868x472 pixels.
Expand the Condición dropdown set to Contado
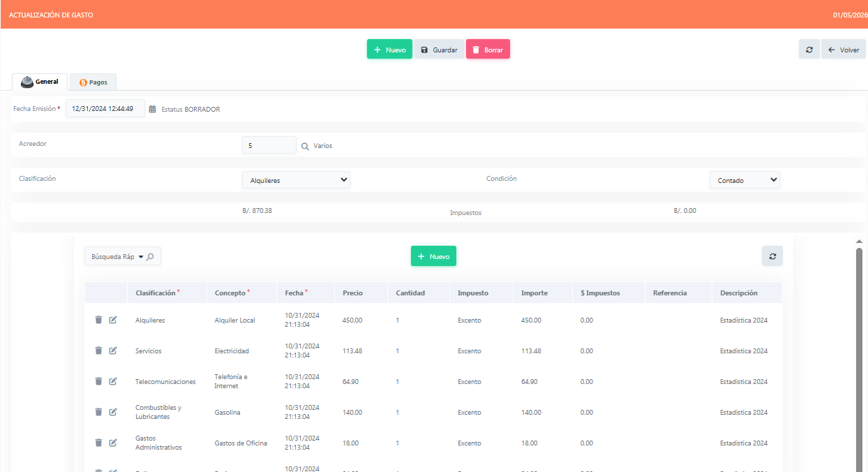click(744, 180)
